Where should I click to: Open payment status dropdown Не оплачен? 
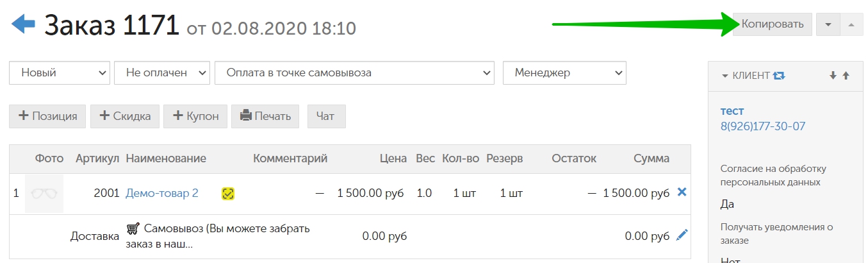[x=162, y=72]
